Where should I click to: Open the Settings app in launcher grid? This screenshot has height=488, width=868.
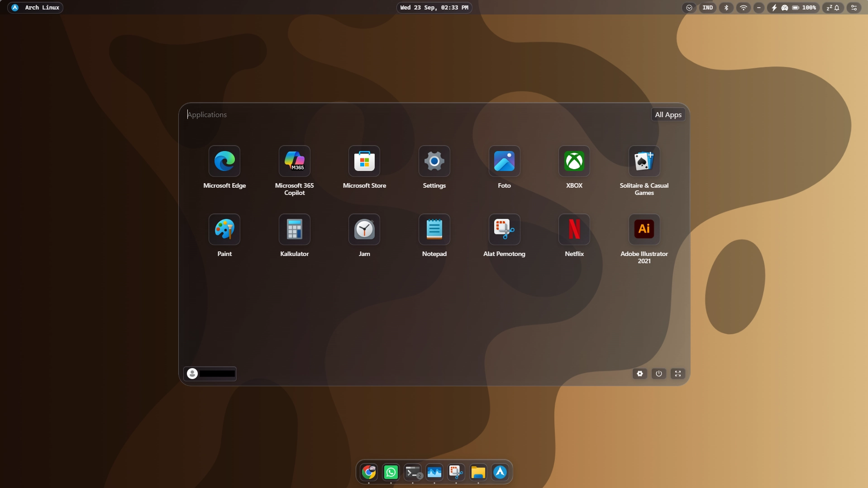click(x=434, y=161)
